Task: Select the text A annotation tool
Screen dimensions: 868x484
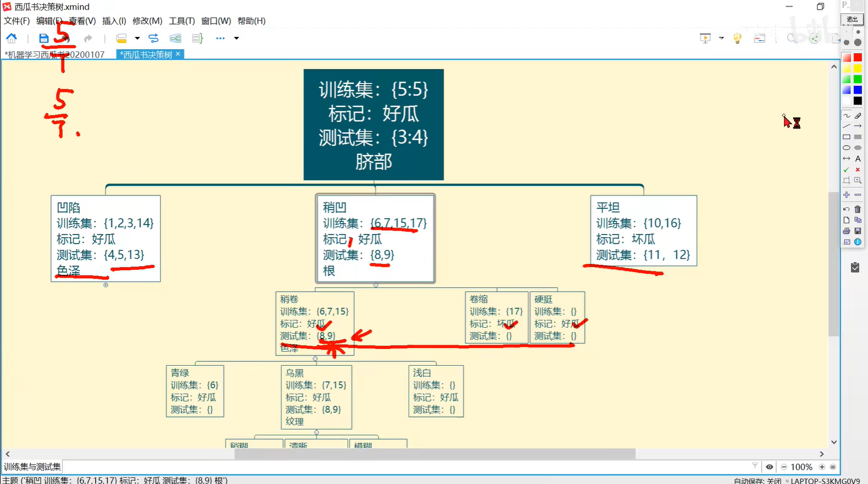Action: (x=858, y=158)
